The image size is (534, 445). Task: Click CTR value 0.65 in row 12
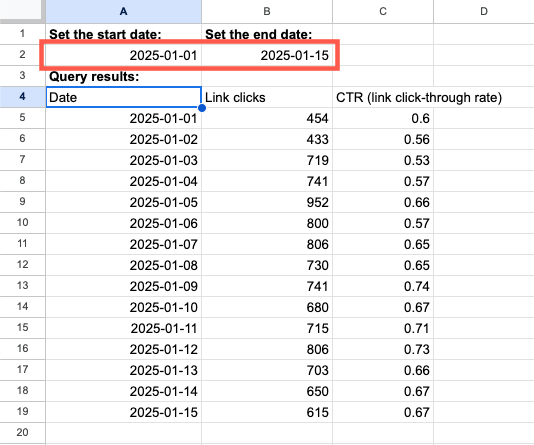coord(383,265)
